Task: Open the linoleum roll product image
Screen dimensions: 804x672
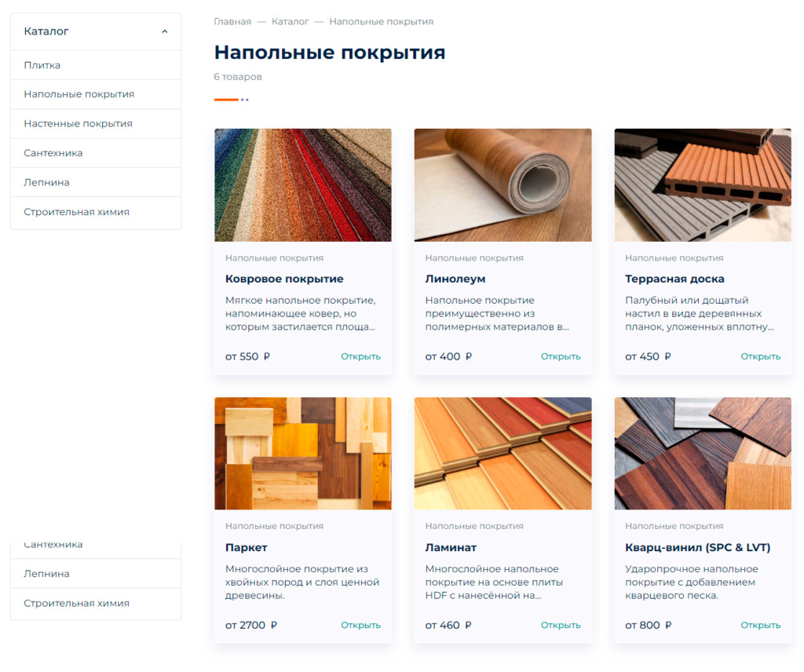Action: click(503, 185)
